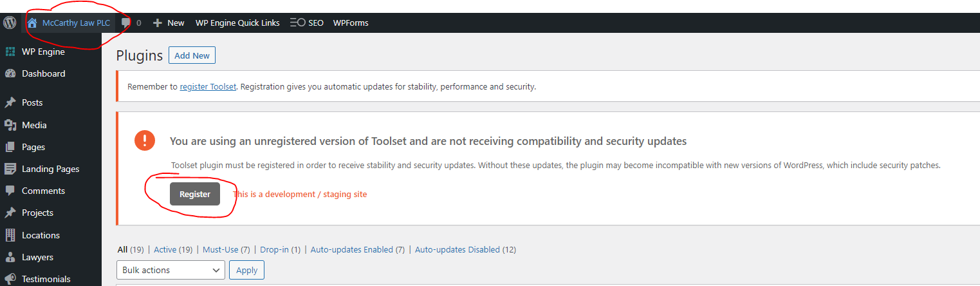The height and width of the screenshot is (286, 980).
Task: Click the WP Engine sidebar icon
Action: click(10, 52)
